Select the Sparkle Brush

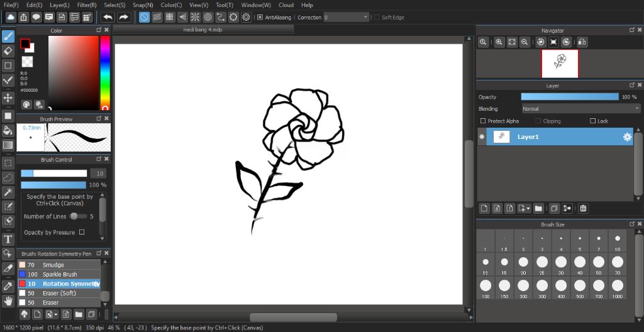pyautogui.click(x=58, y=275)
